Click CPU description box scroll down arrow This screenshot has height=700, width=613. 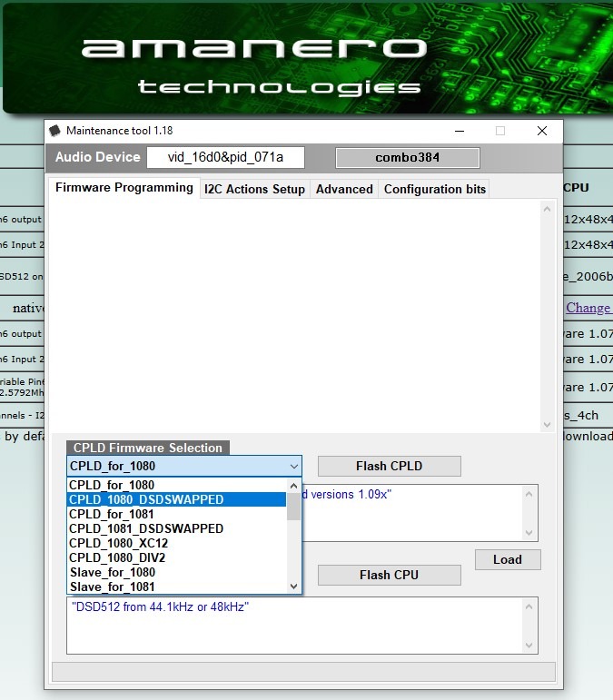[x=529, y=646]
